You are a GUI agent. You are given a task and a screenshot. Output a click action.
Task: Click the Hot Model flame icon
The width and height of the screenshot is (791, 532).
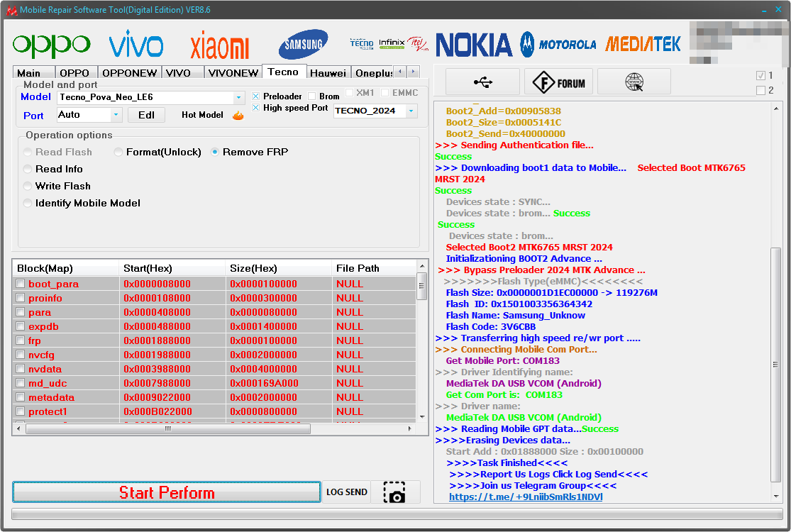pos(238,116)
